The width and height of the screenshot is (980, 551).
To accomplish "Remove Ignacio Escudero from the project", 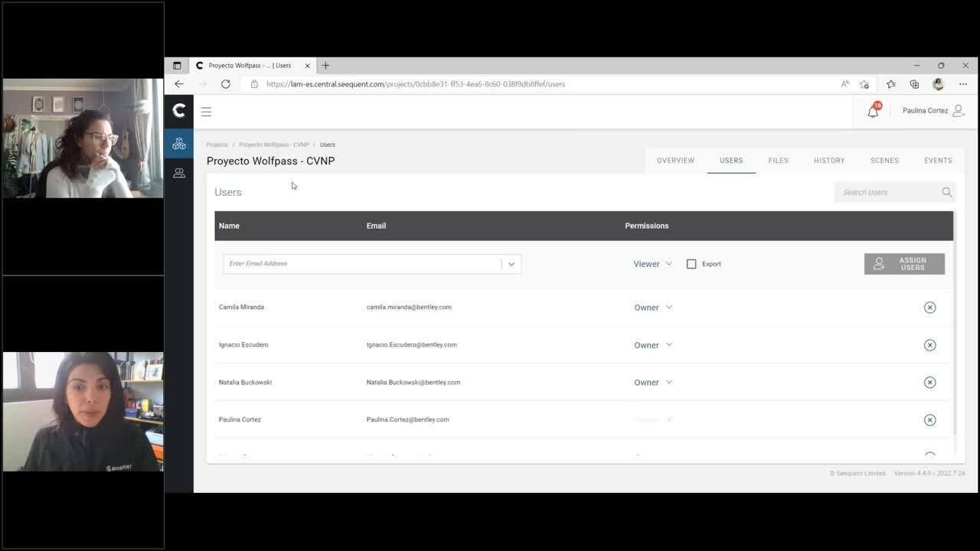I will coord(929,345).
